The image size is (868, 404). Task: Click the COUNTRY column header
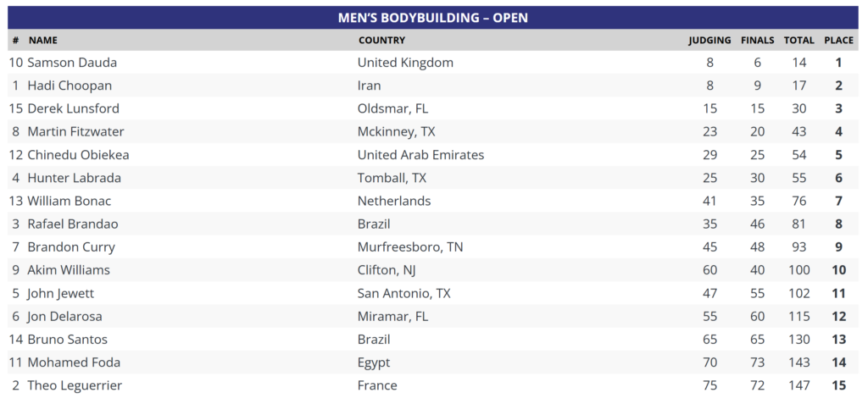point(381,40)
